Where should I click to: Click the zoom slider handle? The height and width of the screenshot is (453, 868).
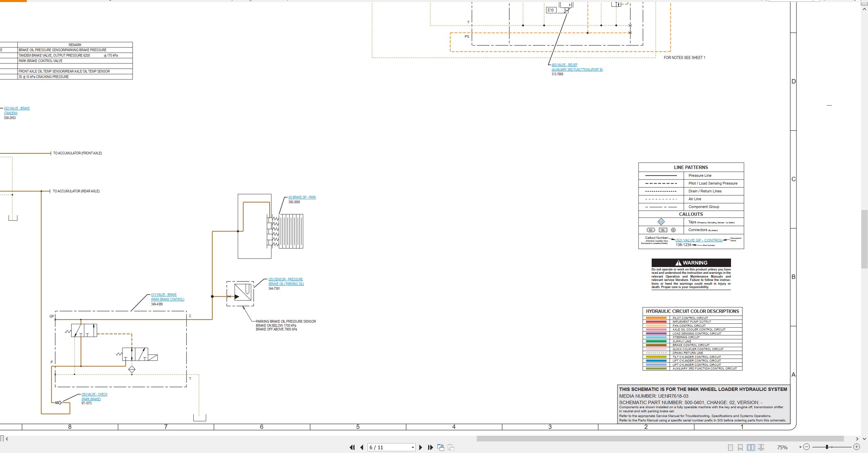tap(827, 447)
